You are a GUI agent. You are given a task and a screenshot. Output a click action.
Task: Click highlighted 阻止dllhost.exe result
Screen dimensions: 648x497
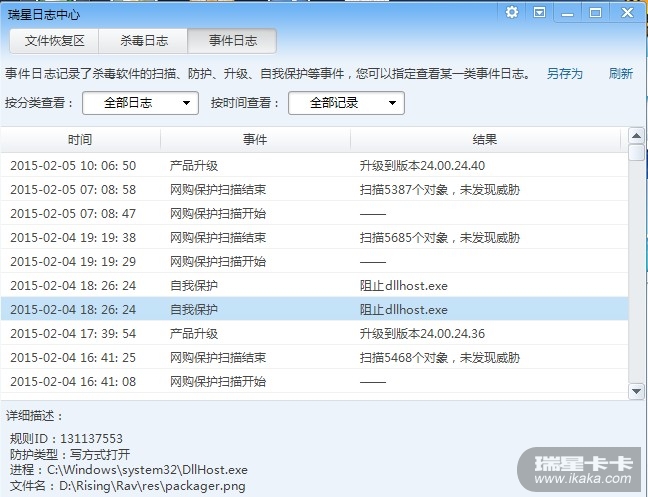click(404, 309)
